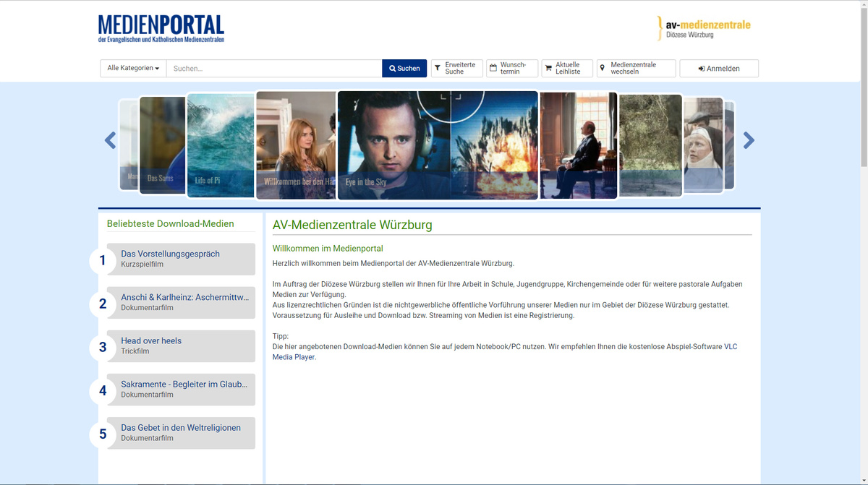Show previous carousel slide with left arrow

[x=110, y=140]
